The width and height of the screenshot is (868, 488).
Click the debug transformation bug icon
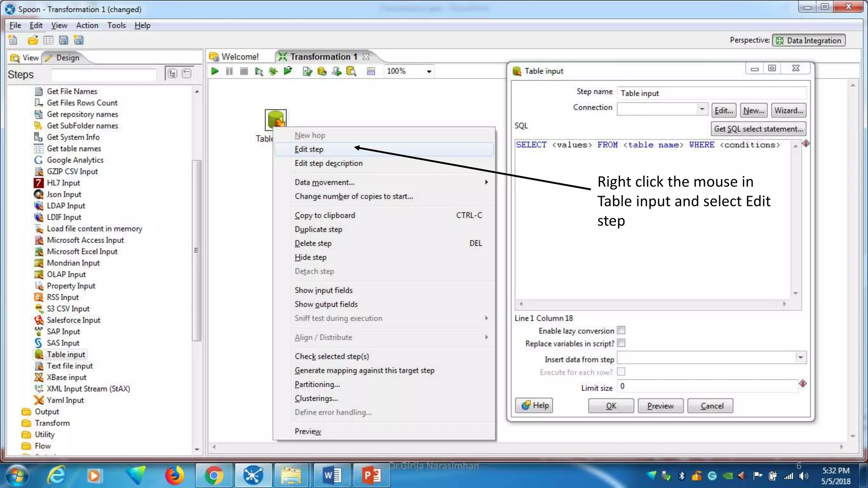[x=273, y=71]
